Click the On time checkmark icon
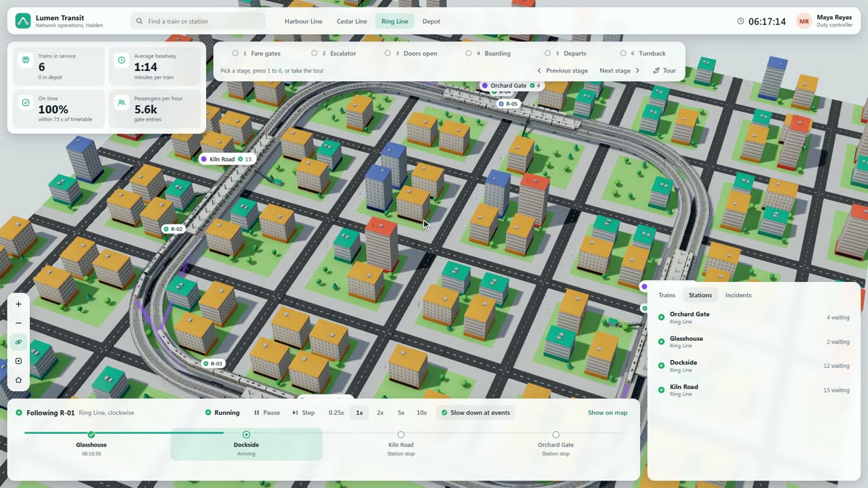 pyautogui.click(x=26, y=102)
